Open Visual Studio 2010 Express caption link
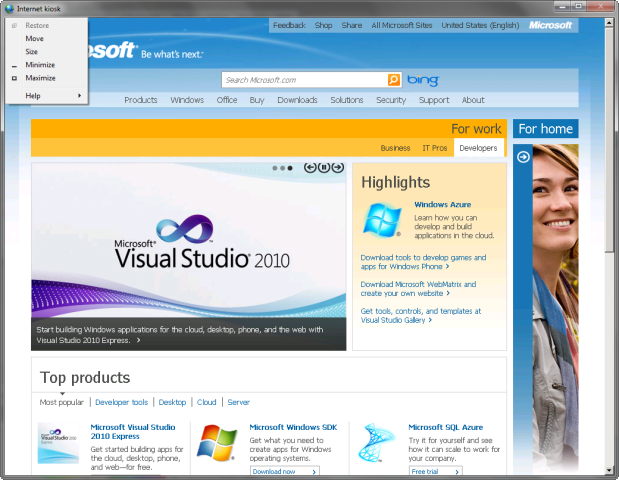This screenshot has width=619, height=480. coord(180,335)
